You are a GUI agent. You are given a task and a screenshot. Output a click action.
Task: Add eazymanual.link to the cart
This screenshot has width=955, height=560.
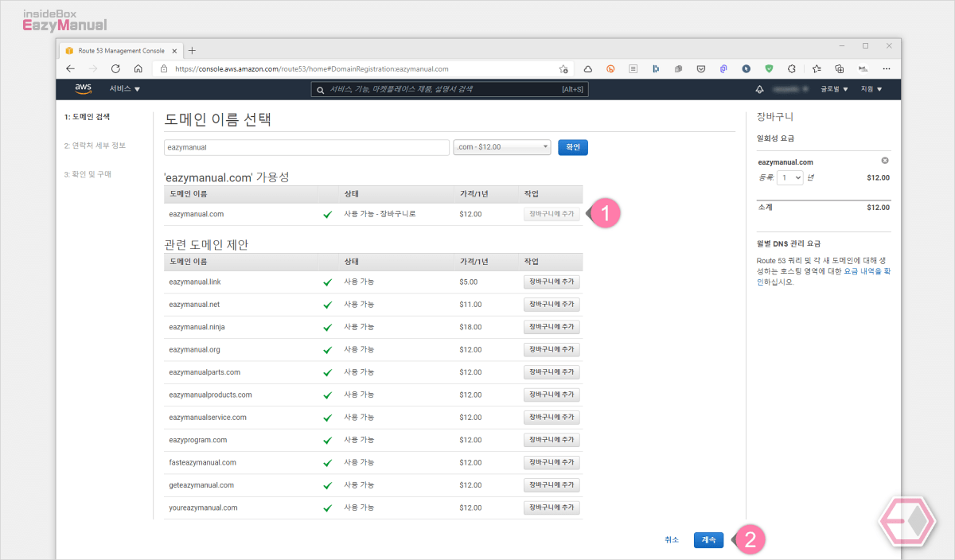(x=552, y=282)
